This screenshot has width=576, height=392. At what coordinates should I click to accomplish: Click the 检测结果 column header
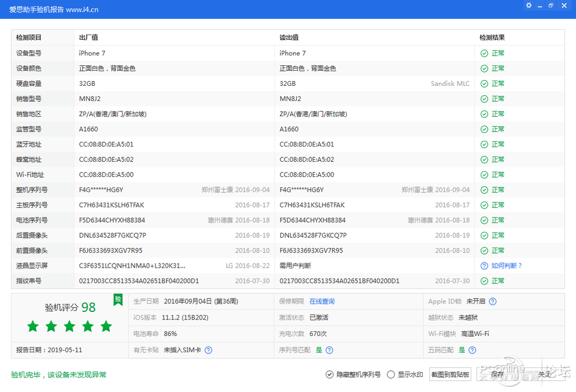coord(492,37)
